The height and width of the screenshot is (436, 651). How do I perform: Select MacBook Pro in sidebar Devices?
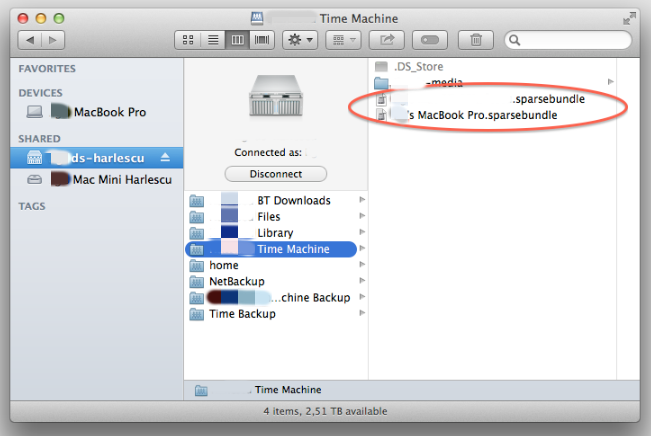pos(109,112)
